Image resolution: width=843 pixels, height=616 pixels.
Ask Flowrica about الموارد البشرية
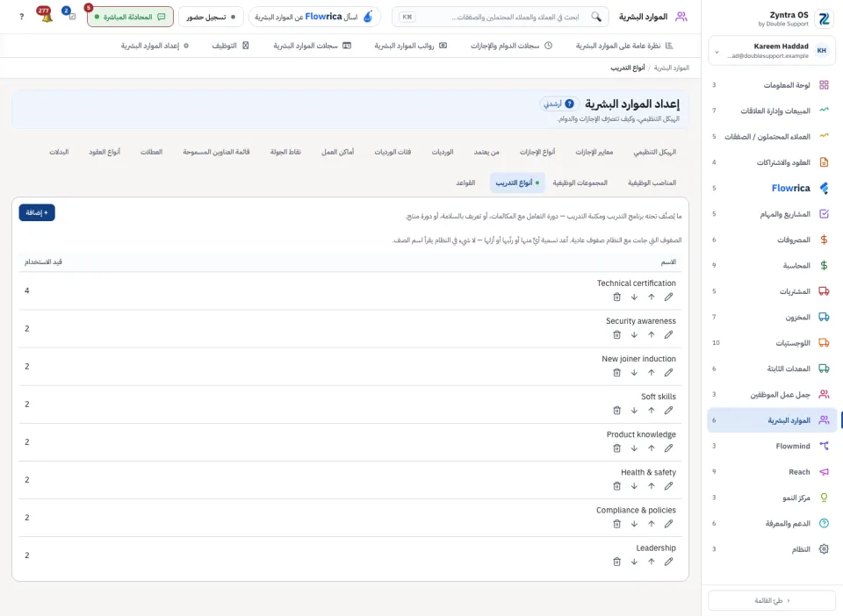(314, 17)
